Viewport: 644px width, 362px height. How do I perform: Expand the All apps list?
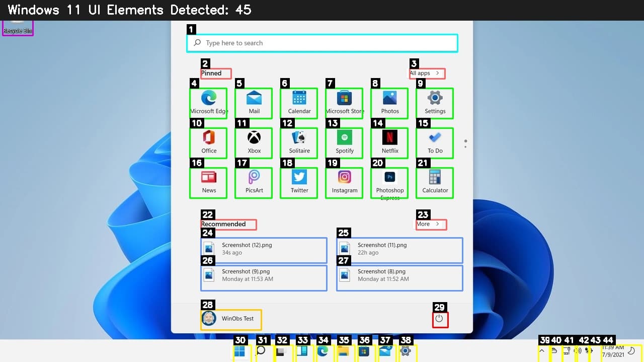tap(427, 74)
